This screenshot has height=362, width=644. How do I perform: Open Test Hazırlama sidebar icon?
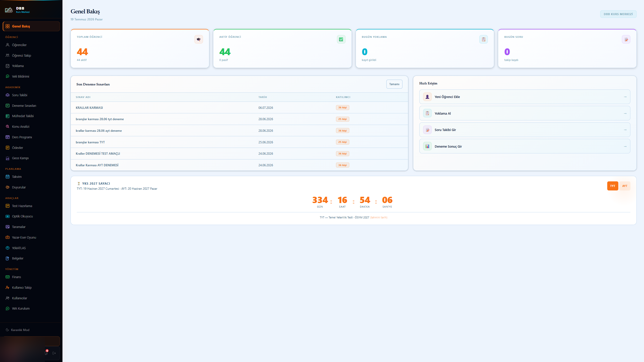(x=8, y=206)
